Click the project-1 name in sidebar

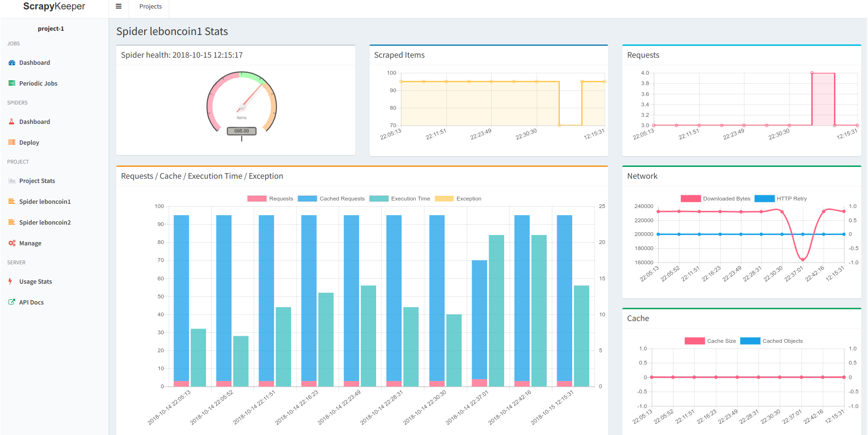point(51,29)
